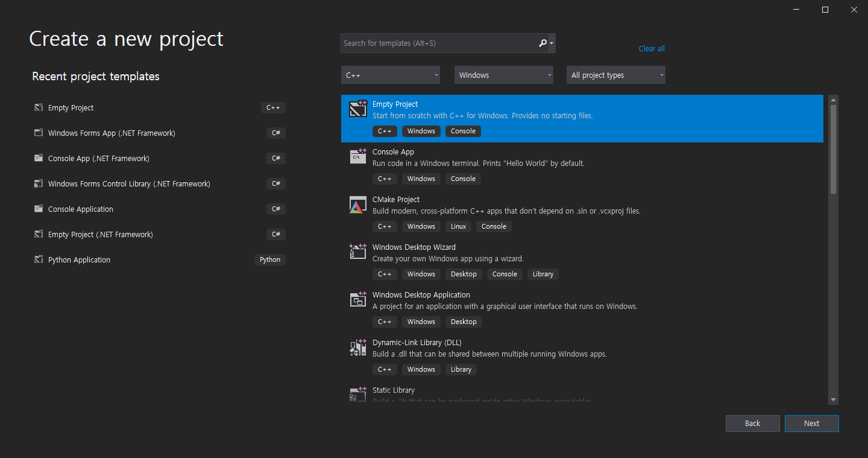The width and height of the screenshot is (868, 458).
Task: Select the CMake Project template title
Action: (396, 200)
